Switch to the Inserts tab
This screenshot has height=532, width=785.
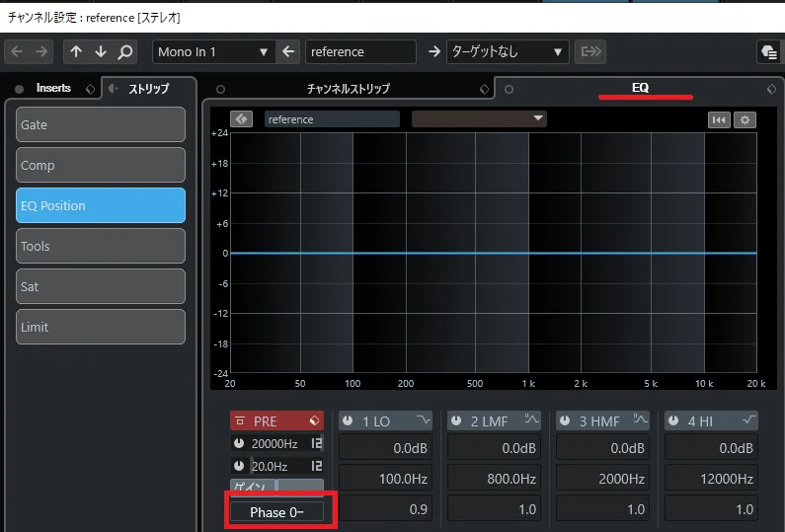pos(53,88)
